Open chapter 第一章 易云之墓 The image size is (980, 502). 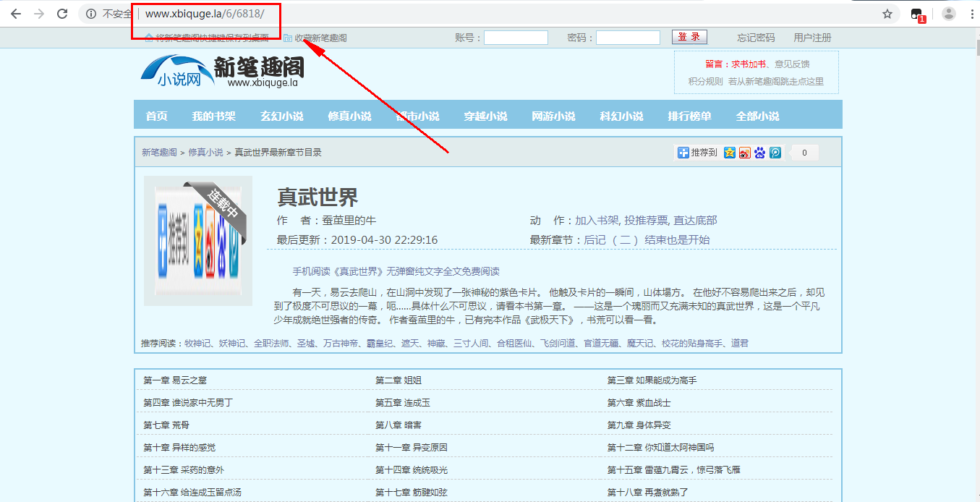[x=175, y=380]
